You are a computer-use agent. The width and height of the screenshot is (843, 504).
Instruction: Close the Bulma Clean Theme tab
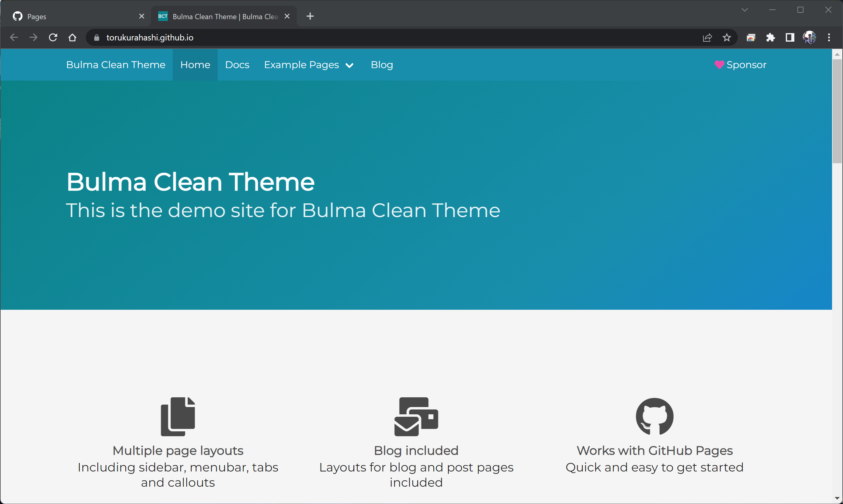(287, 16)
